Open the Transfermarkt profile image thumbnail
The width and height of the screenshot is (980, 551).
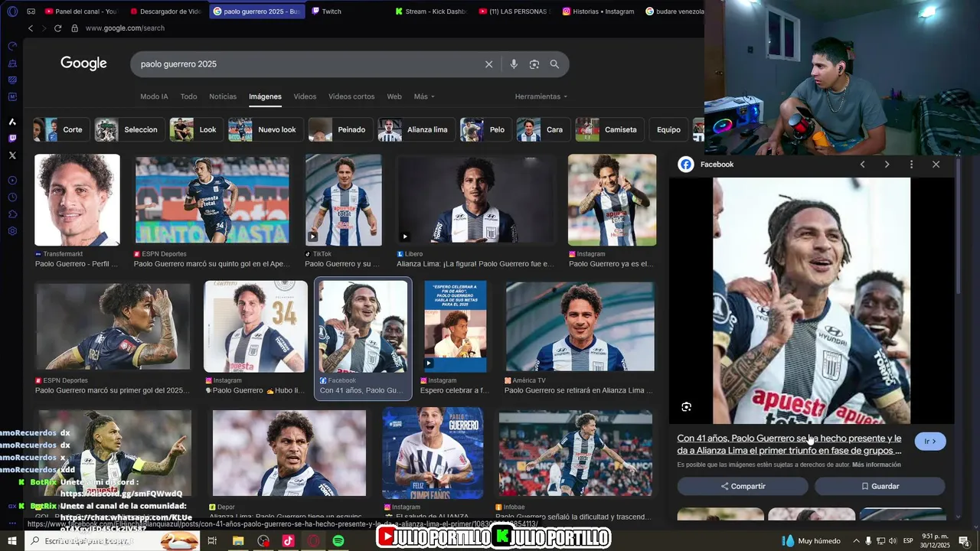pyautogui.click(x=77, y=201)
